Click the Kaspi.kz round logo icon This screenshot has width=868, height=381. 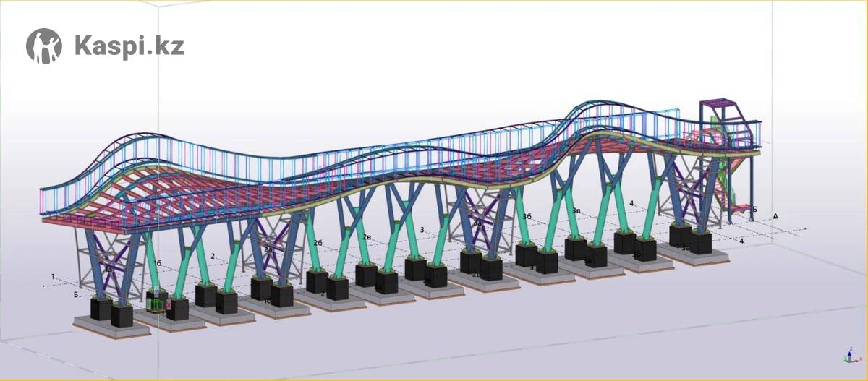44,46
